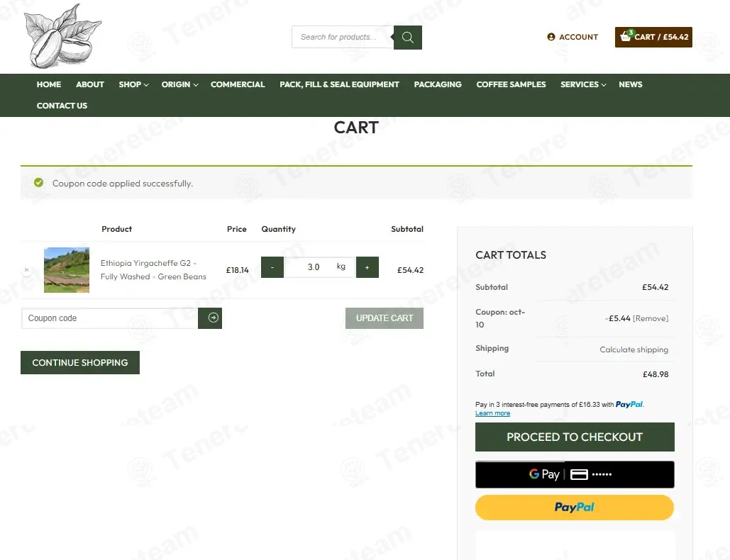
Task: Remove Ethiopia Yirgacheffe item with x icon
Action: [x=27, y=270]
